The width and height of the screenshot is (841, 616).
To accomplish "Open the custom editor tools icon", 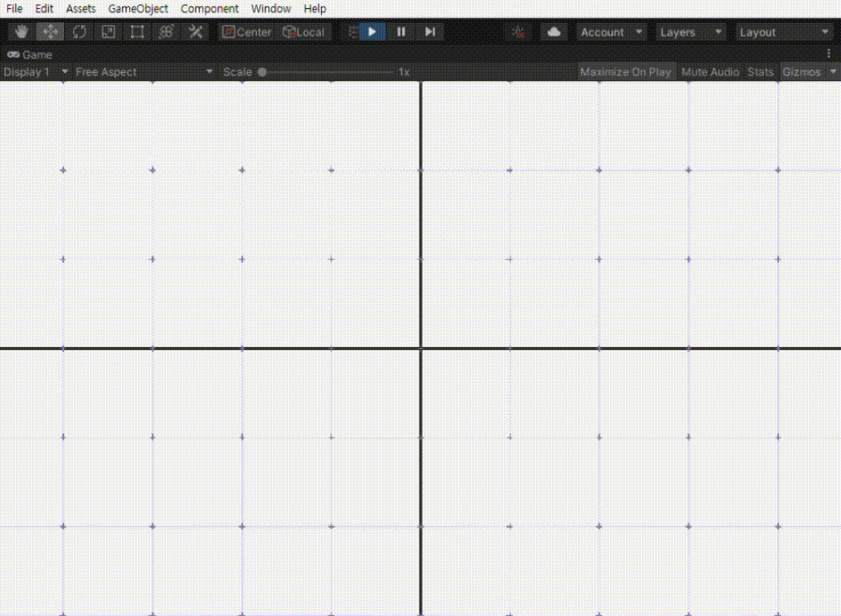I will pos(195,32).
